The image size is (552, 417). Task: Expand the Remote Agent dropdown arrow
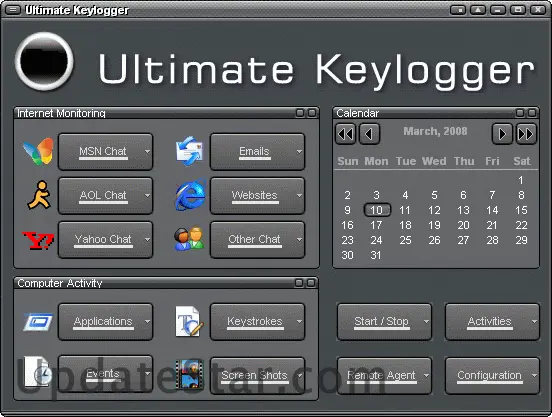click(426, 376)
